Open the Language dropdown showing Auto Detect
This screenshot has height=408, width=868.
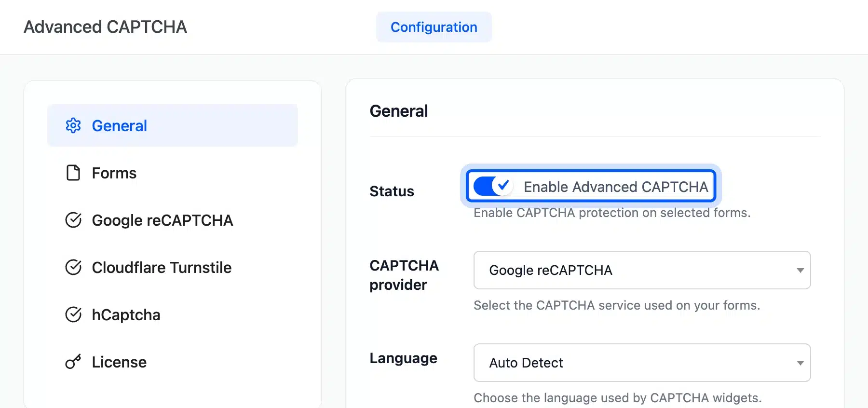(642, 363)
